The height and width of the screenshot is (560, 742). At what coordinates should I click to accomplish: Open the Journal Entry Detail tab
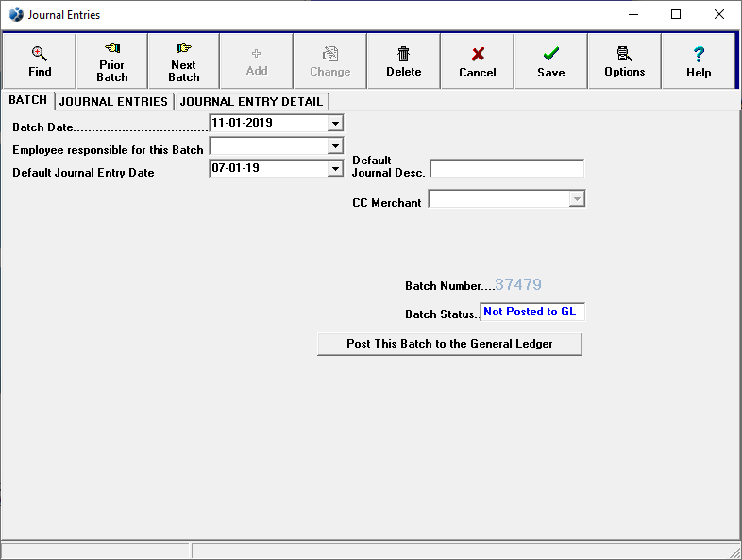251,101
